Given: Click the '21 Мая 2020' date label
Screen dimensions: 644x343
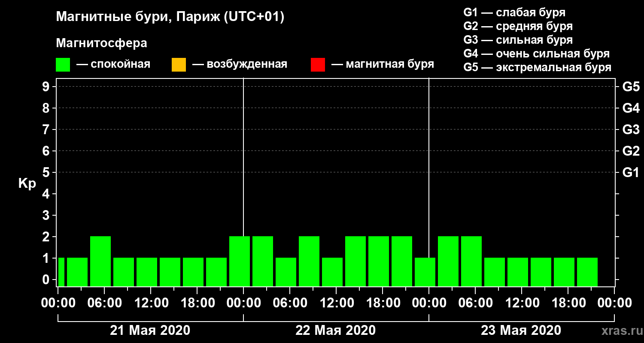Looking at the screenshot, I should coord(150,331).
